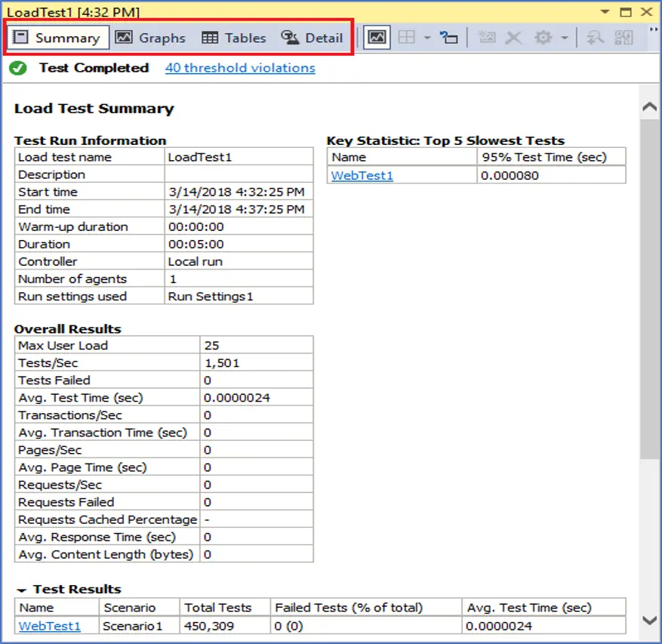
Task: Open the Graphs view
Action: point(151,38)
